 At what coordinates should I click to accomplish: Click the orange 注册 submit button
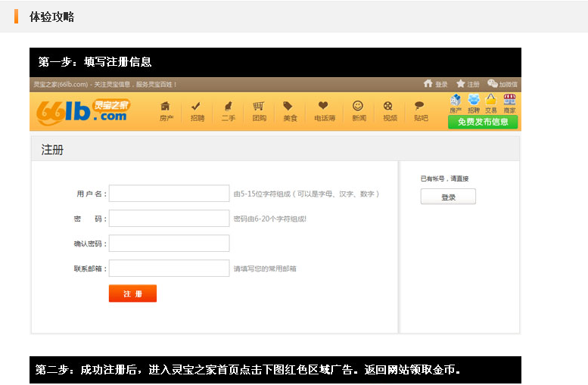pos(132,293)
